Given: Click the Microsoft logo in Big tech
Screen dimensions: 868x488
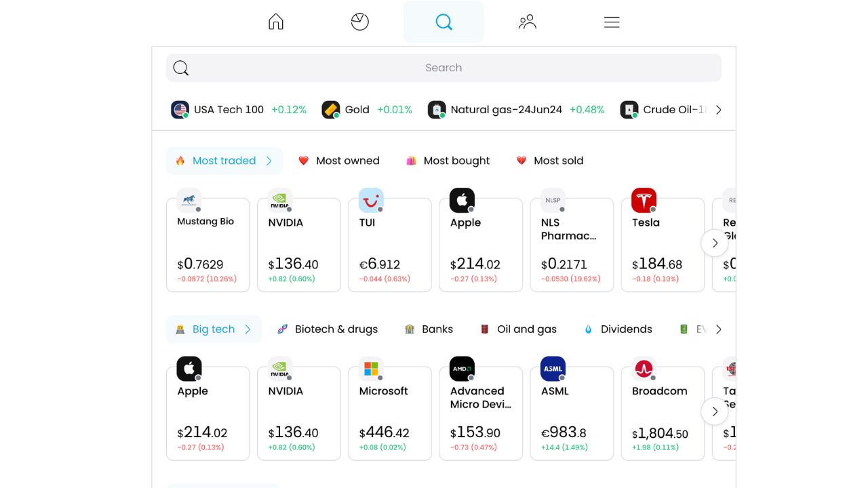Looking at the screenshot, I should (x=371, y=369).
